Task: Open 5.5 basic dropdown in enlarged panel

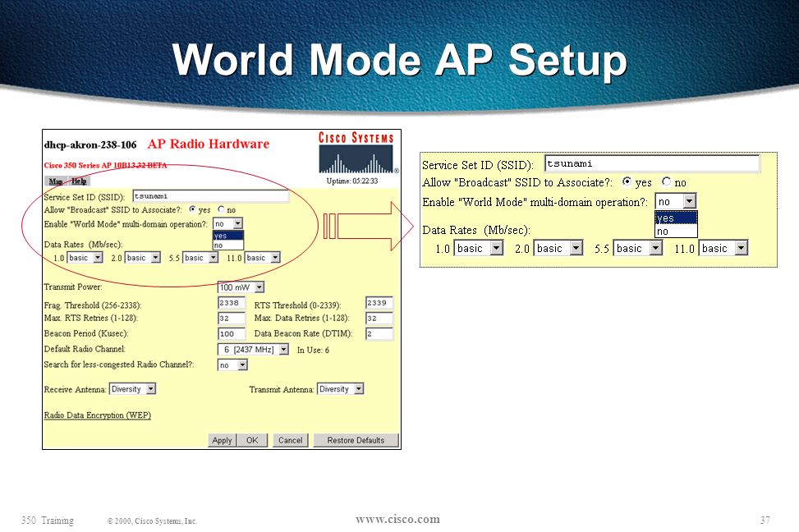Action: pyautogui.click(x=637, y=248)
